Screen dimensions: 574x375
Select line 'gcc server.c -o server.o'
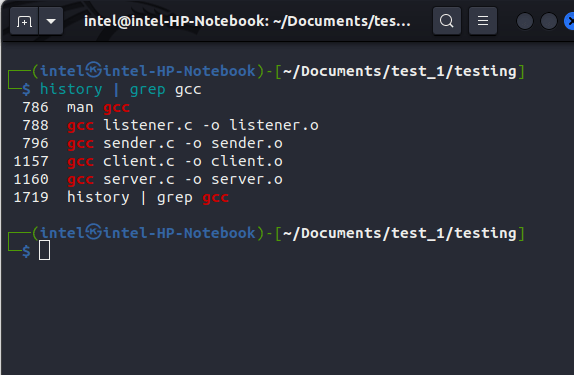(175, 179)
